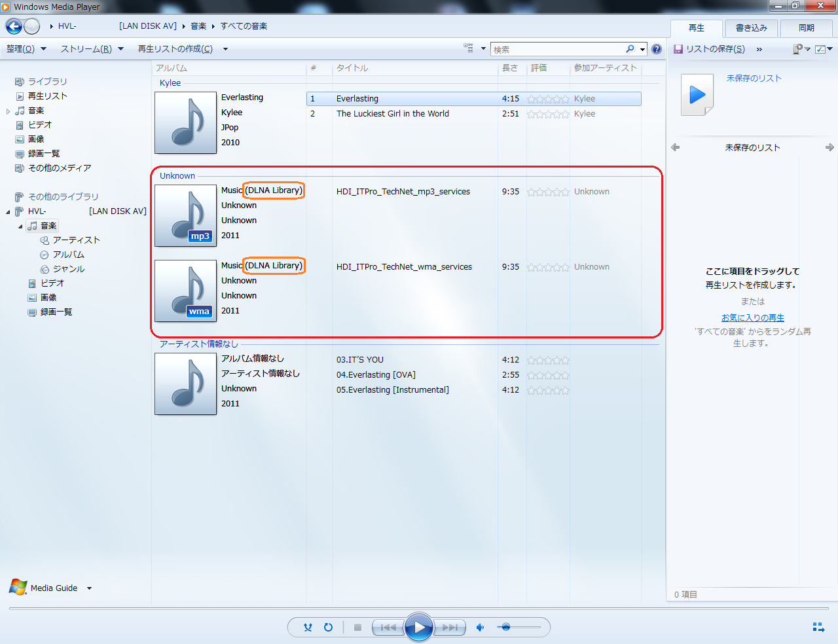Image resolution: width=838 pixels, height=644 pixels.
Task: Stop playback
Action: pos(357,627)
